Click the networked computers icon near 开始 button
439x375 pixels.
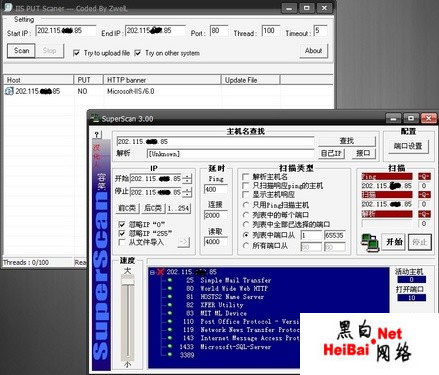point(370,242)
